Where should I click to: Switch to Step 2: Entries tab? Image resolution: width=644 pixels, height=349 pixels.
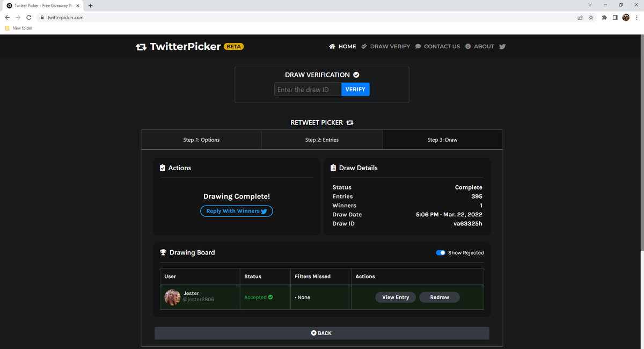click(x=322, y=140)
